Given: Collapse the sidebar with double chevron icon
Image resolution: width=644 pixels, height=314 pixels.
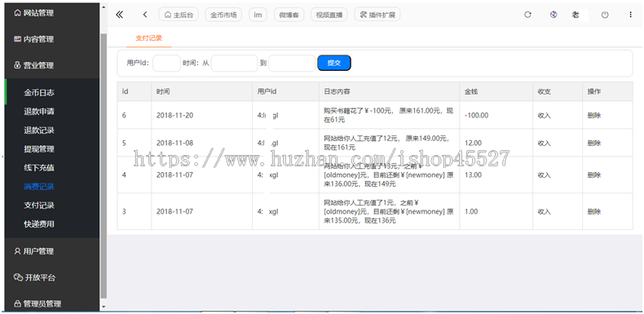Looking at the screenshot, I should pos(119,15).
